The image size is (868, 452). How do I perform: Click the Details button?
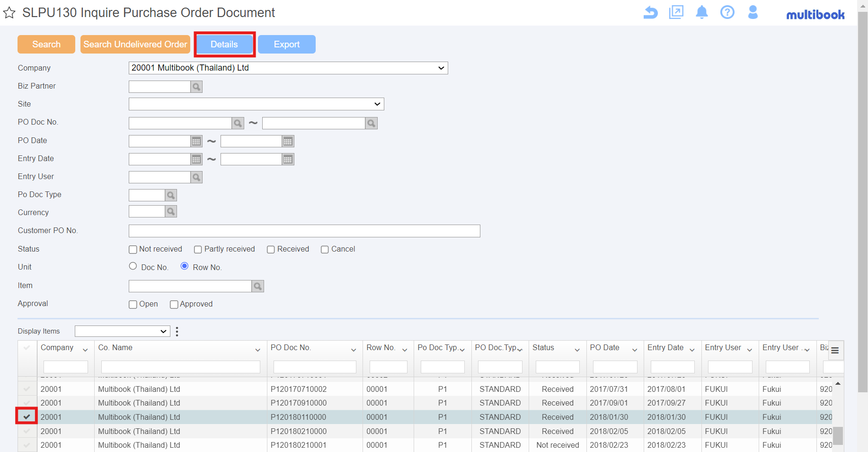224,45
